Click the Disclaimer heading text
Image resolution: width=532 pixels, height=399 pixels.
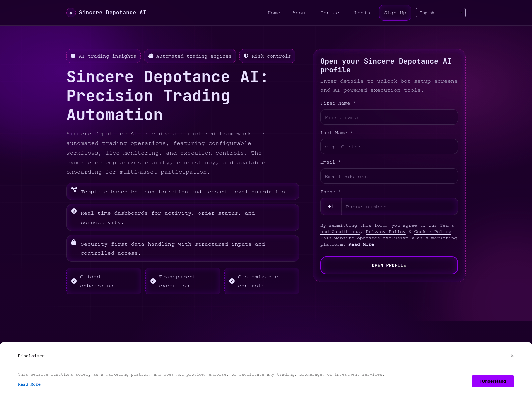pyautogui.click(x=31, y=356)
